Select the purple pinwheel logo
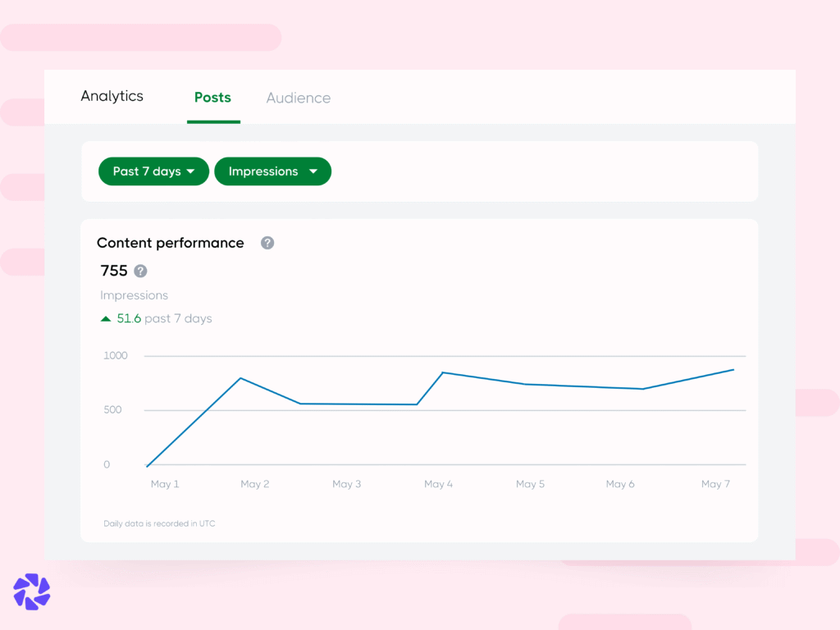The height and width of the screenshot is (630, 840). [x=31, y=591]
